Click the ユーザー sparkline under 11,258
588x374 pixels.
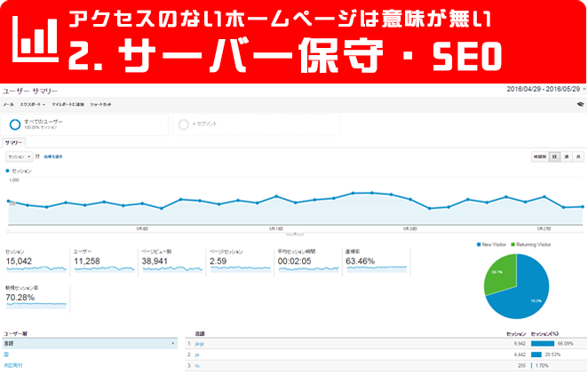pos(103,268)
